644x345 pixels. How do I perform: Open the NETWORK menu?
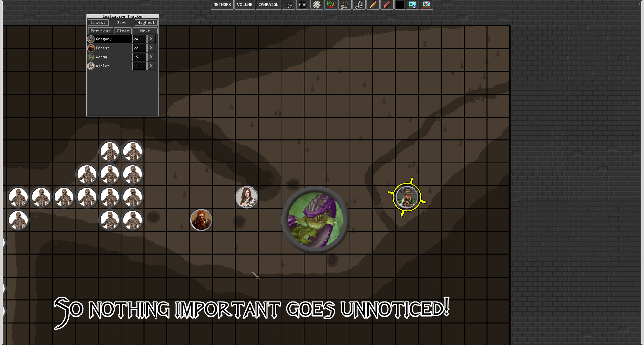[222, 5]
